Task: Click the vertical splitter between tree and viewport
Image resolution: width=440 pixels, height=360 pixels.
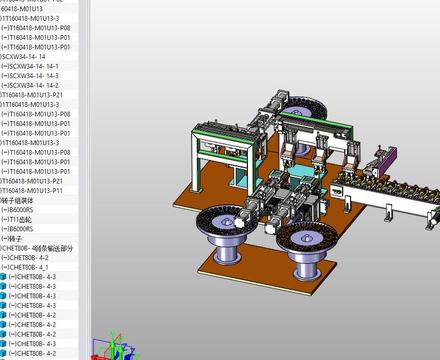Action: (x=85, y=180)
